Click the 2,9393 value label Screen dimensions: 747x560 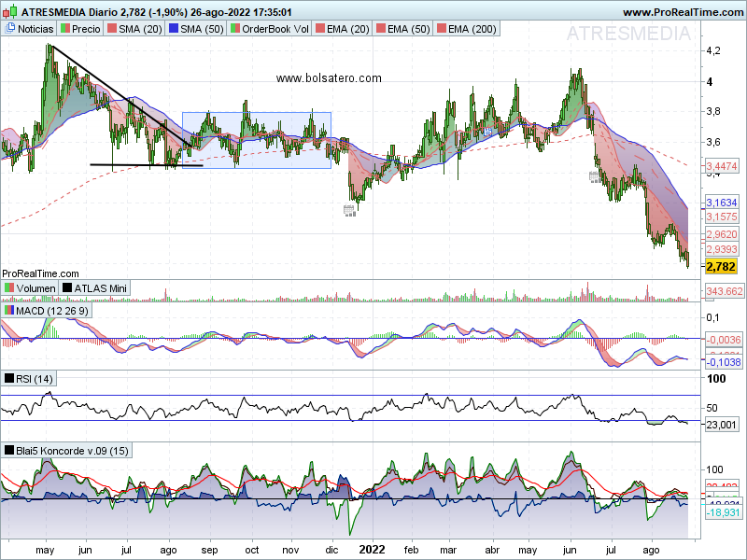tap(721, 249)
